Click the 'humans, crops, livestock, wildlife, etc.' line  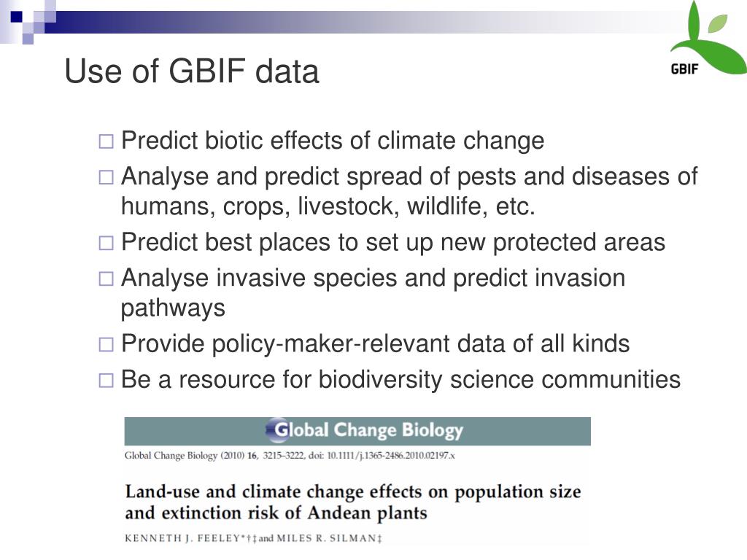tap(328, 206)
